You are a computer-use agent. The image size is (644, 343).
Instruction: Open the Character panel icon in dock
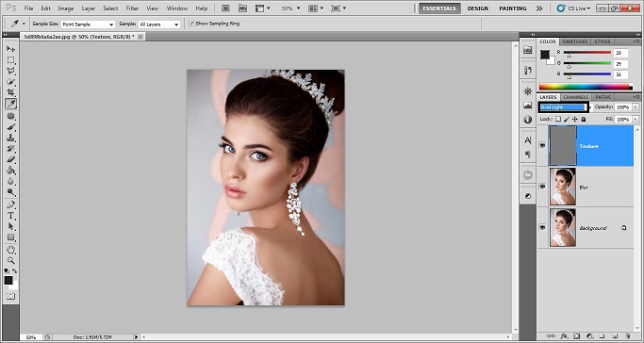[528, 139]
